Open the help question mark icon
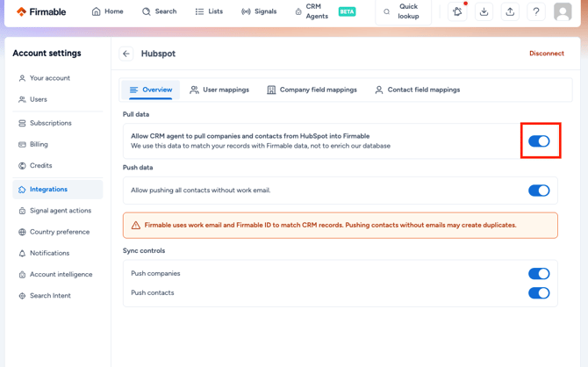Image resolution: width=588 pixels, height=367 pixels. [536, 11]
